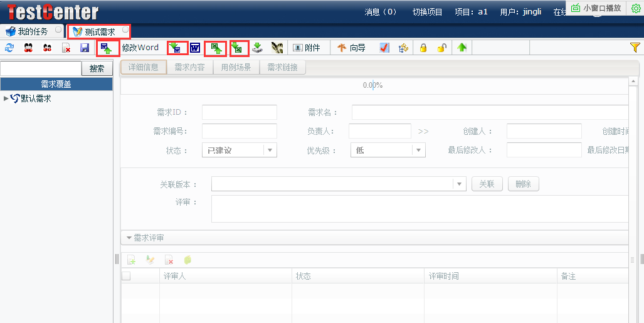Click the add review document-plus icon
The width and height of the screenshot is (644, 323).
coord(131,260)
